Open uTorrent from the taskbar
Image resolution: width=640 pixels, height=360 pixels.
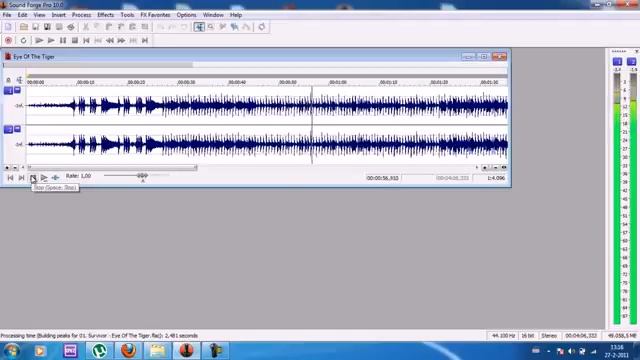click(x=99, y=351)
